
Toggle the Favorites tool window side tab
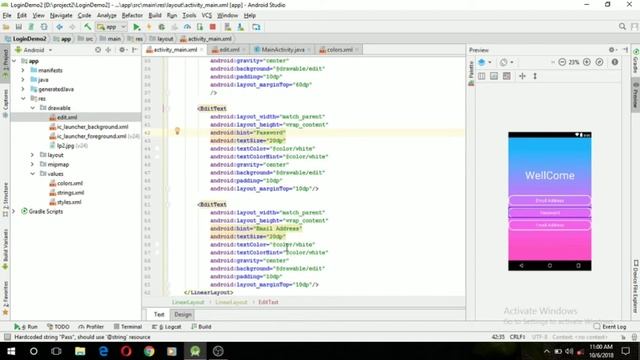[x=5, y=298]
